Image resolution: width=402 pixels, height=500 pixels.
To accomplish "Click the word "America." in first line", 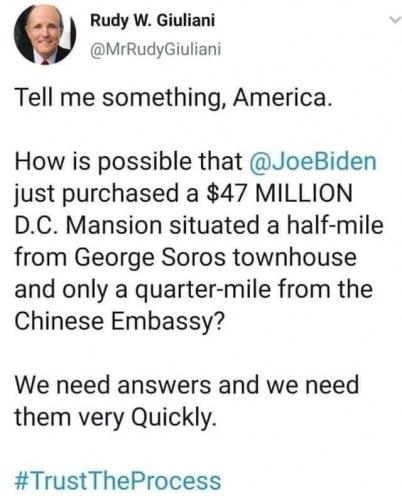I will click(x=283, y=98).
